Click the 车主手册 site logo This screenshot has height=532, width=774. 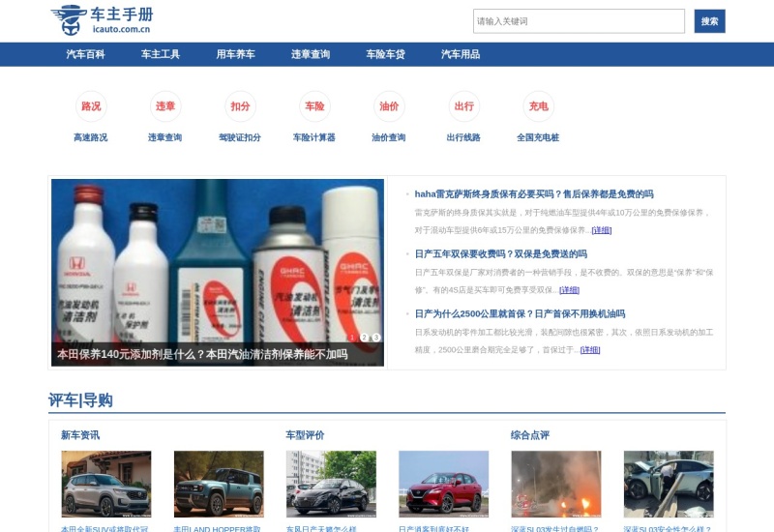(x=101, y=19)
